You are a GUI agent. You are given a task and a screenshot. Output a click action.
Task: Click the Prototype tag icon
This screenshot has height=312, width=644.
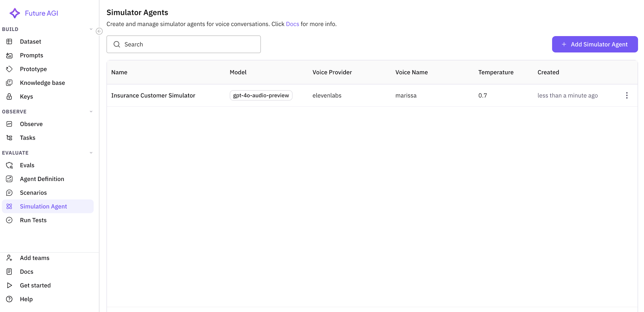tap(9, 69)
